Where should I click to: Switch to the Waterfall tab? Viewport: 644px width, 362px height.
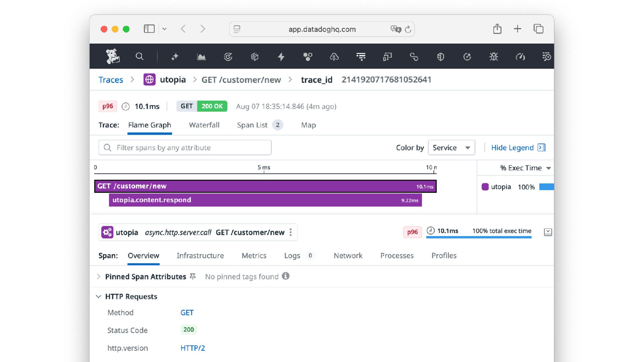tap(204, 125)
